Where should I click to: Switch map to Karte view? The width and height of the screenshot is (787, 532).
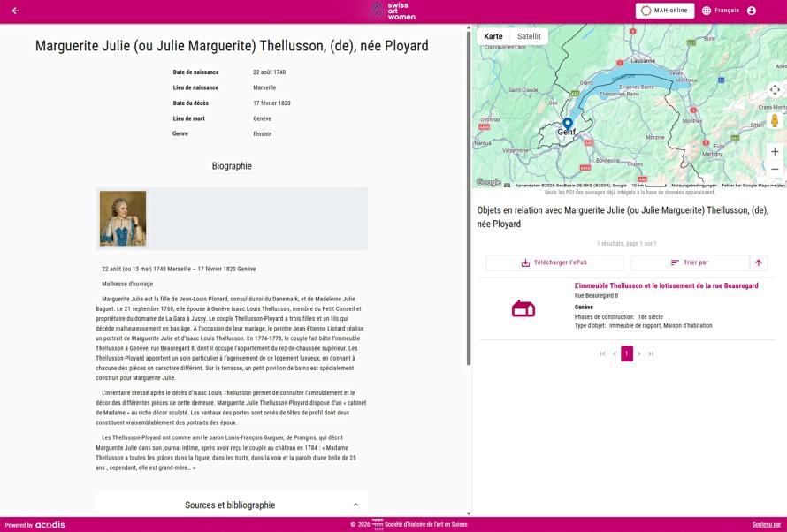[493, 36]
